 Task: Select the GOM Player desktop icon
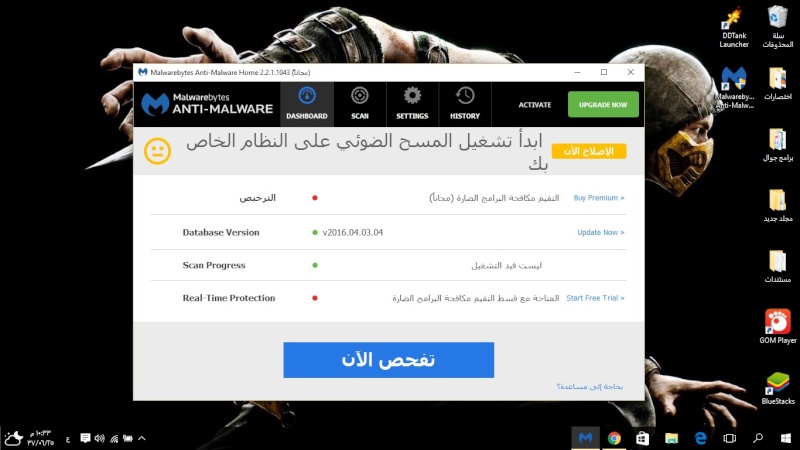pos(778,327)
